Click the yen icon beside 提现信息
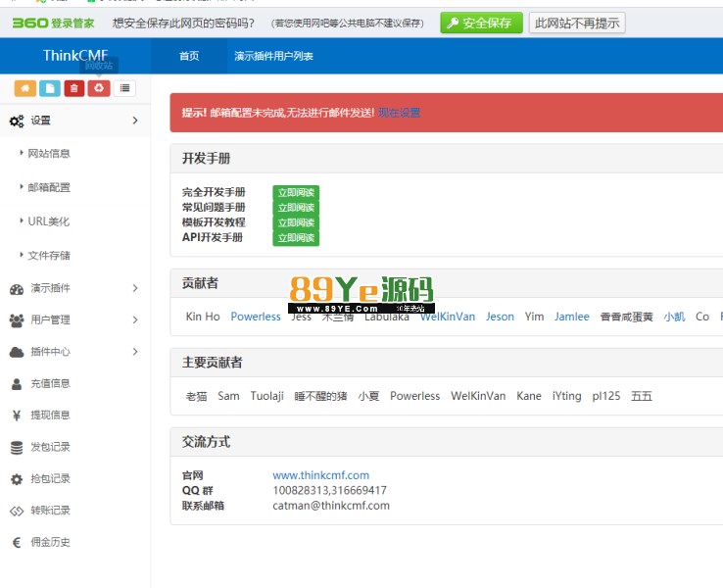This screenshot has width=723, height=588. [x=17, y=416]
